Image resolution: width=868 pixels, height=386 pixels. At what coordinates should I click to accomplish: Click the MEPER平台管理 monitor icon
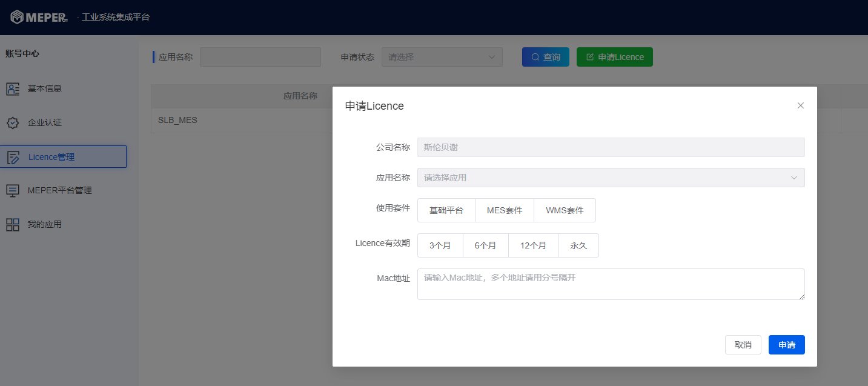click(x=13, y=191)
